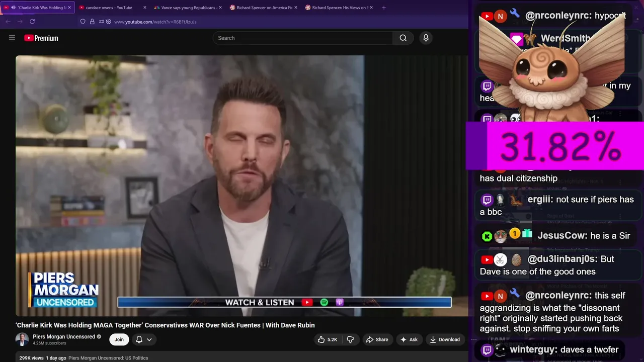The height and width of the screenshot is (362, 644).
Task: Dislike the video
Action: coord(350,339)
